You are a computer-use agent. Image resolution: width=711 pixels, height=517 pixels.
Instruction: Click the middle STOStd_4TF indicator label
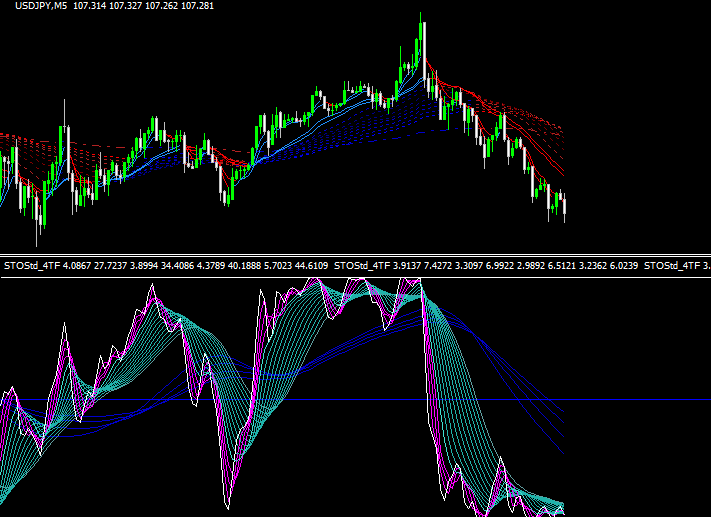(x=363, y=266)
